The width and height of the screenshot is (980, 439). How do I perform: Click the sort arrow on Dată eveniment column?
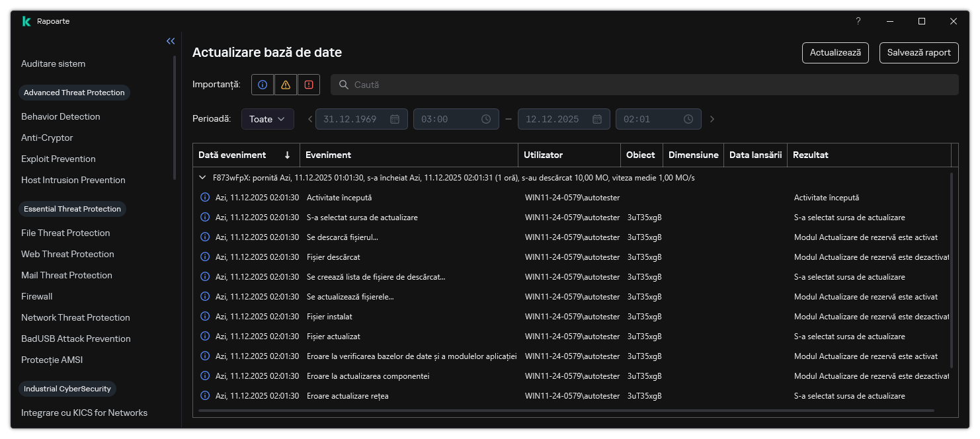[286, 155]
